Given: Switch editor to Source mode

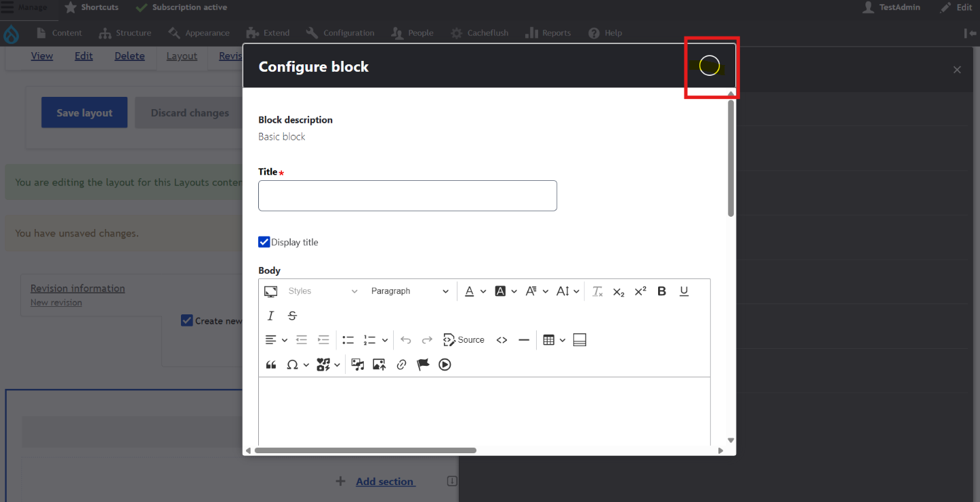Looking at the screenshot, I should [x=464, y=340].
